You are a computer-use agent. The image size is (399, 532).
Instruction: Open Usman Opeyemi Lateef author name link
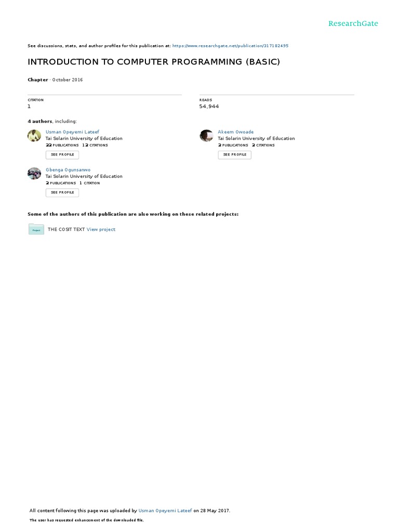click(x=72, y=132)
